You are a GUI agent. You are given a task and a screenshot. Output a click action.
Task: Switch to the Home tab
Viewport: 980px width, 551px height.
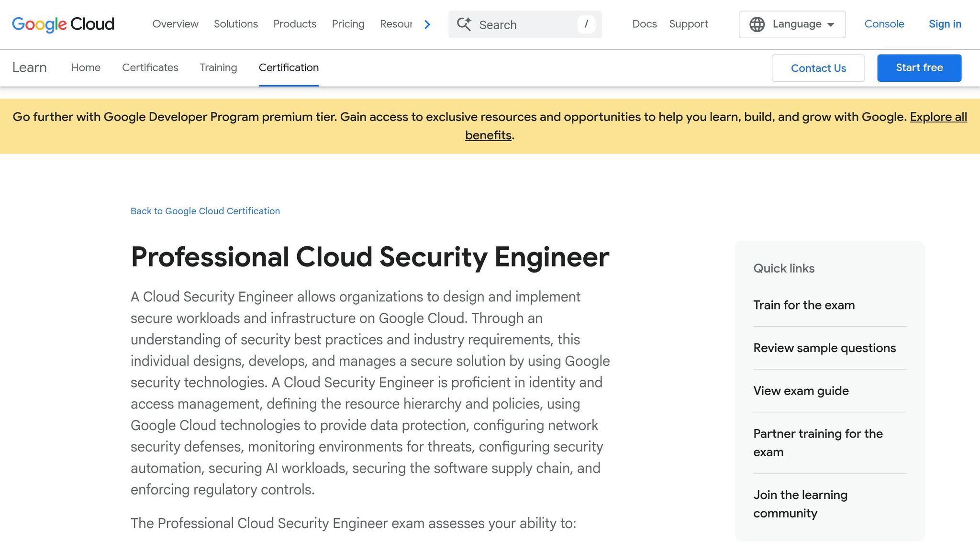[x=86, y=67]
